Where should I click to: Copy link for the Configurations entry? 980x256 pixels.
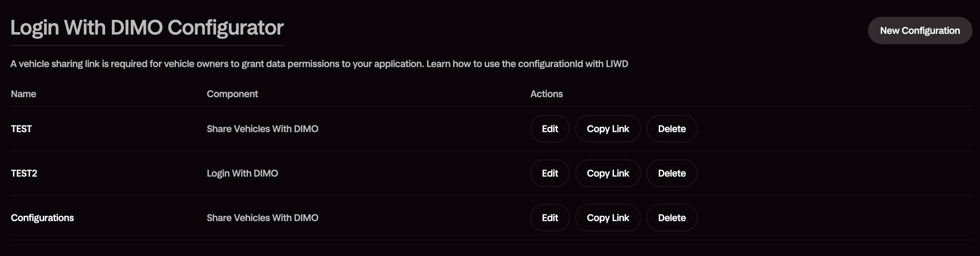tap(608, 218)
